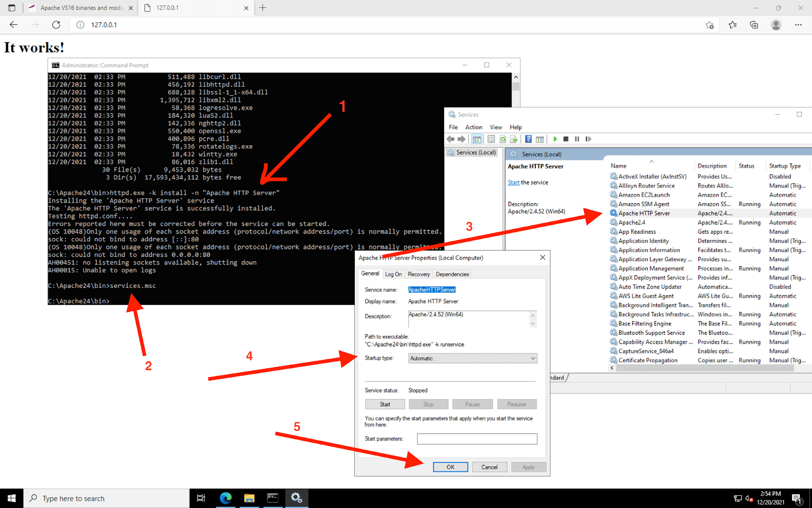Click Cancel in Apache Properties dialog
This screenshot has height=508, width=812.
point(489,467)
